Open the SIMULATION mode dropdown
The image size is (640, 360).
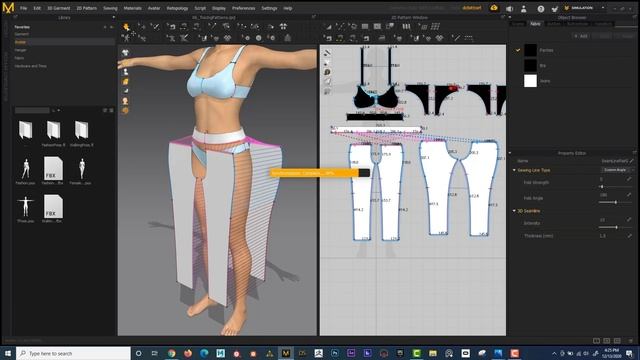coord(603,8)
